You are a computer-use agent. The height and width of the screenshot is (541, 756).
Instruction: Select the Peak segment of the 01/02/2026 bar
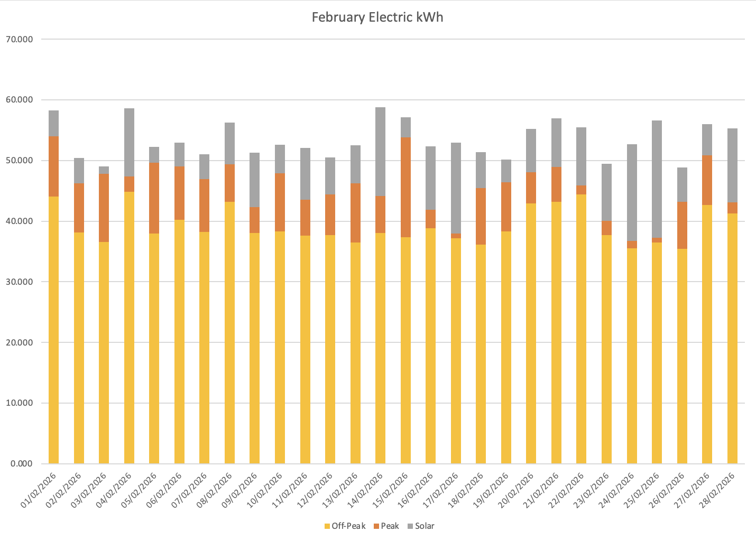[53, 166]
